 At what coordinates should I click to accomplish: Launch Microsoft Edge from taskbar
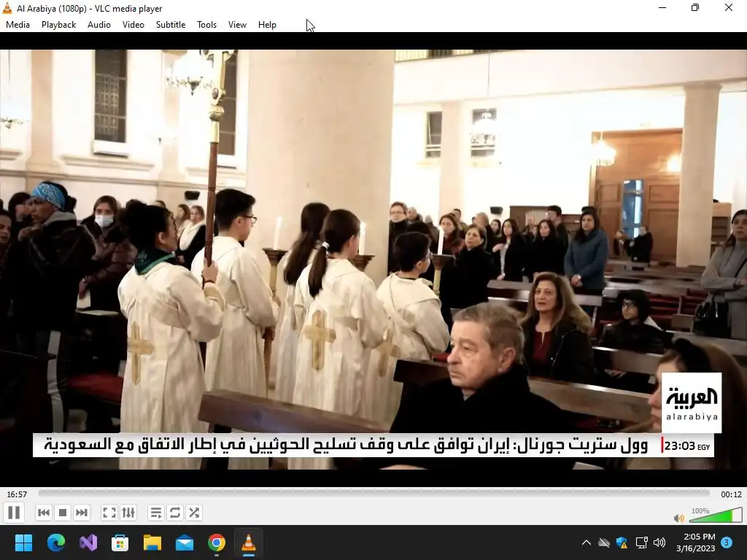pos(55,542)
